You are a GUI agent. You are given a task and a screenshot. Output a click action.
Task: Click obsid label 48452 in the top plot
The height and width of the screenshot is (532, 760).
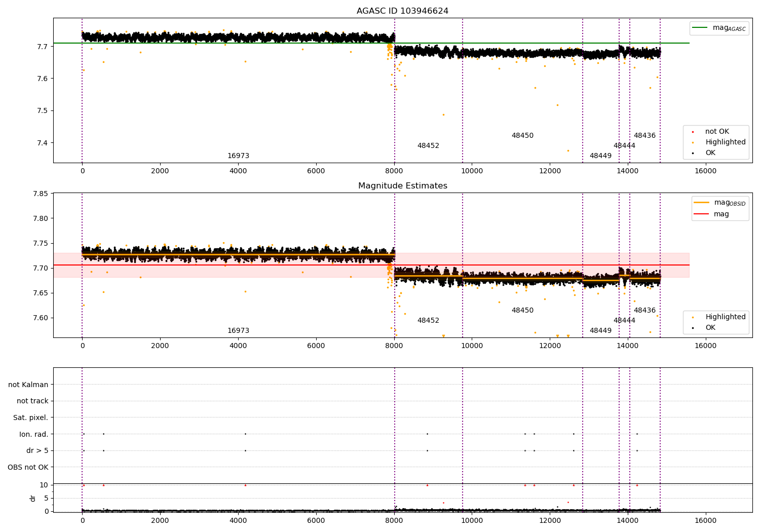(428, 146)
